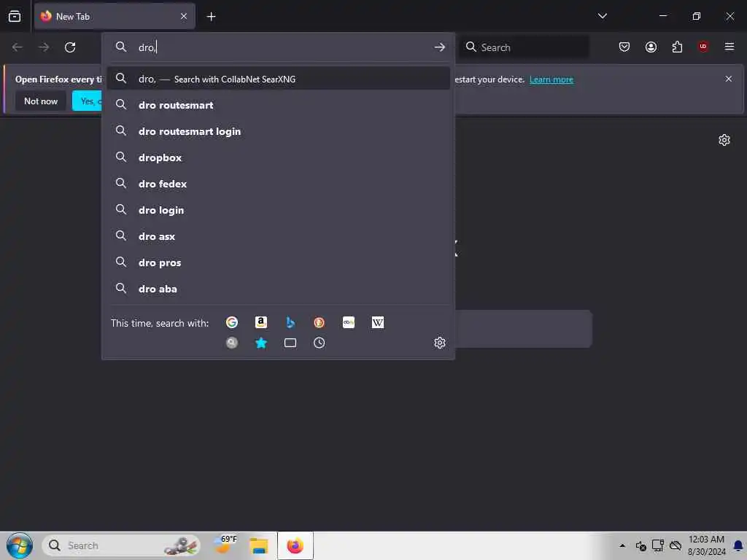Open search settings gear in the dropdown
The width and height of the screenshot is (747, 560).
440,343
